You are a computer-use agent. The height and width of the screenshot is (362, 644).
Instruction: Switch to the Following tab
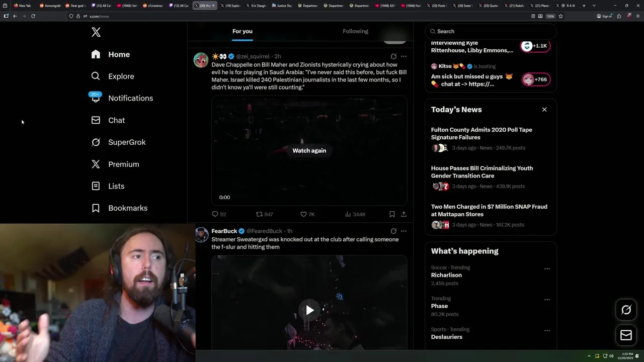355,31
